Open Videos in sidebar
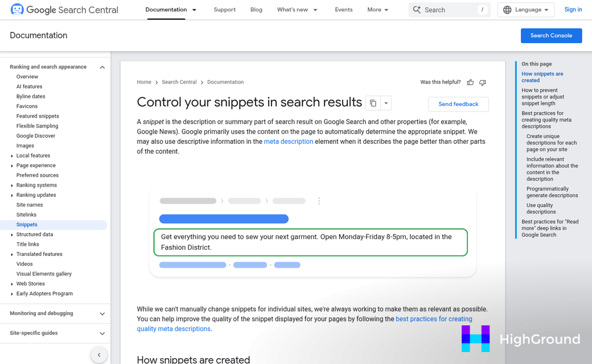This screenshot has width=592, height=364. [24, 264]
